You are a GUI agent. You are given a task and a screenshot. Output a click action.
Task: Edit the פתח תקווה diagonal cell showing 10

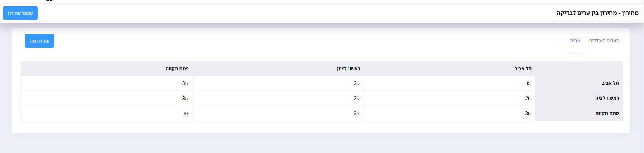pyautogui.click(x=107, y=113)
